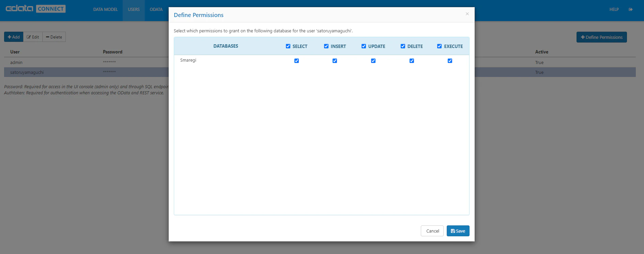The image size is (644, 254).
Task: Click the Add user button
Action: pos(14,37)
